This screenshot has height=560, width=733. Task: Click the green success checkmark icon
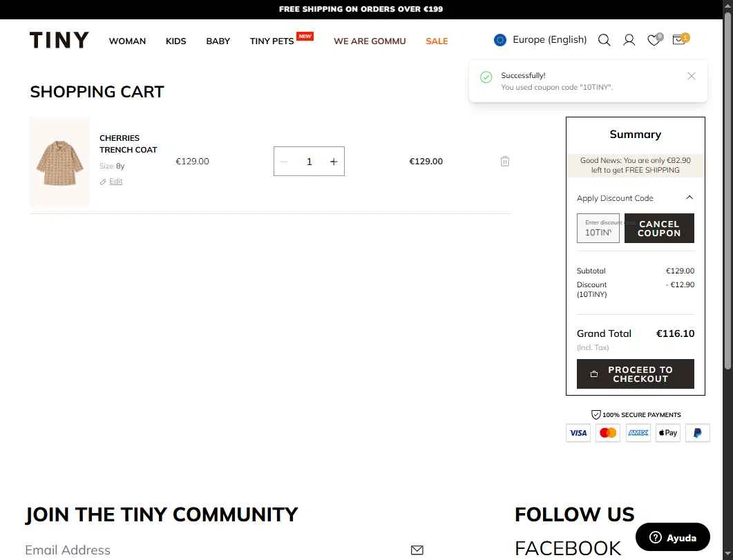point(486,77)
